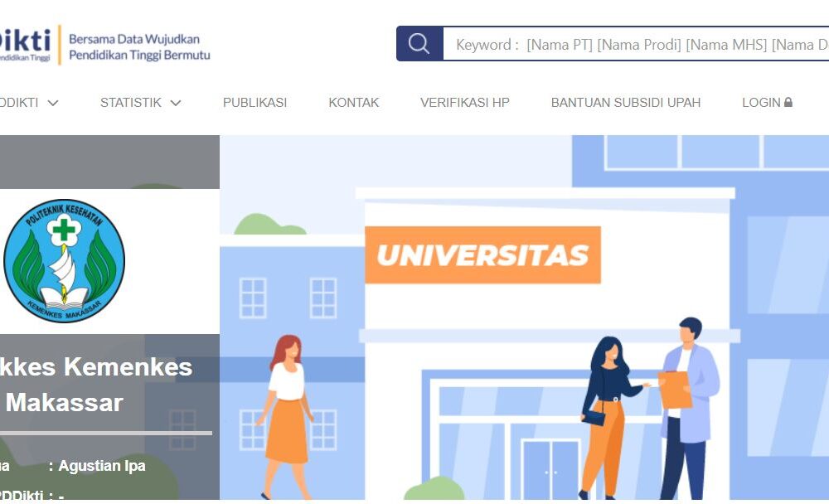Click the padlock icon beside LOGIN

click(788, 102)
